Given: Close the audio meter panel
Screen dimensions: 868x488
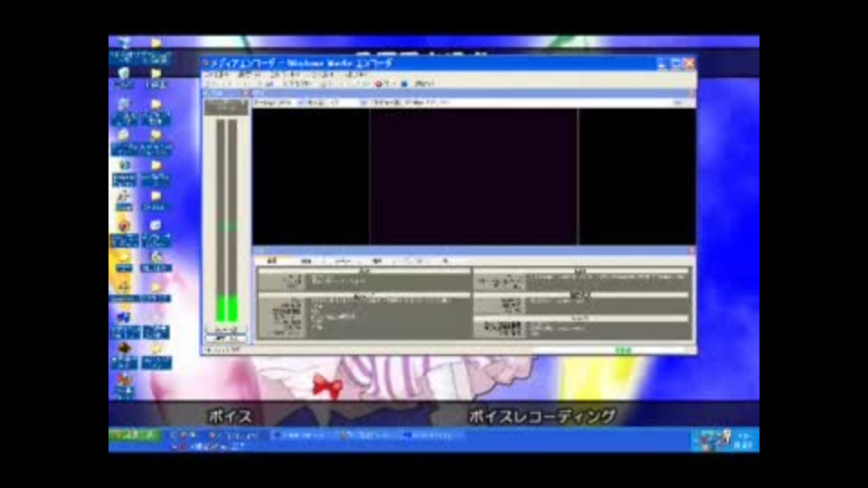Looking at the screenshot, I should tap(246, 93).
